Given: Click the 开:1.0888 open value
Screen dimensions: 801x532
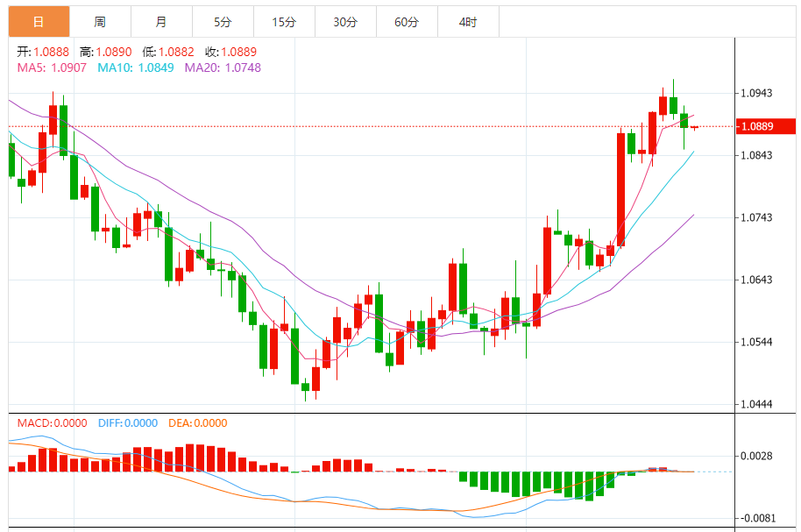Looking at the screenshot, I should point(43,52).
